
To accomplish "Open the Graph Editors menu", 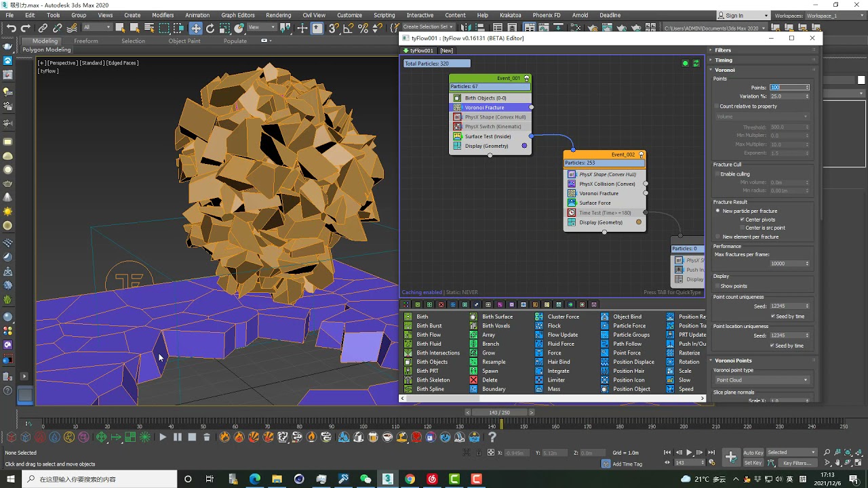I will pos(238,15).
